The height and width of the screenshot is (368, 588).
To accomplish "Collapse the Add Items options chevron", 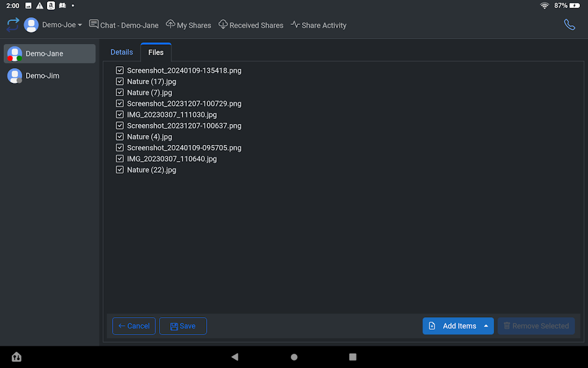I will 486,326.
